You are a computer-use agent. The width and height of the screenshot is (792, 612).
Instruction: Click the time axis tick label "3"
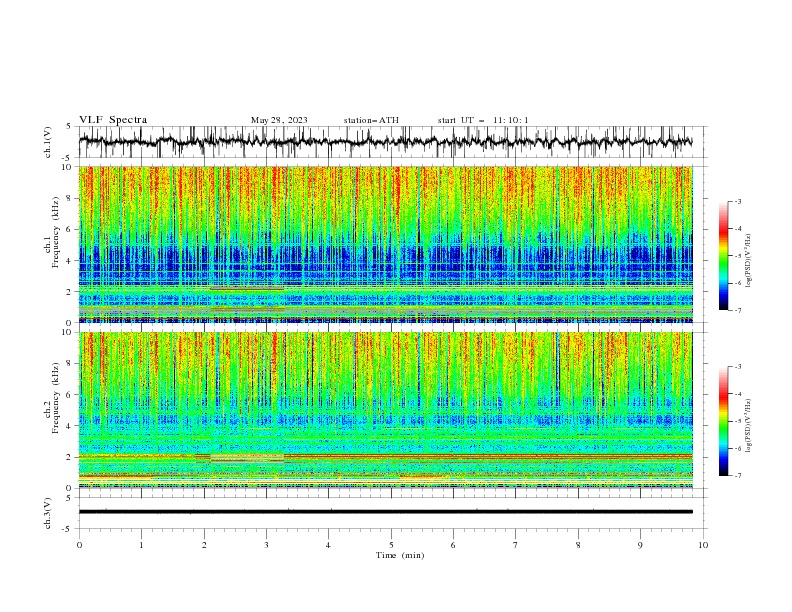click(266, 545)
